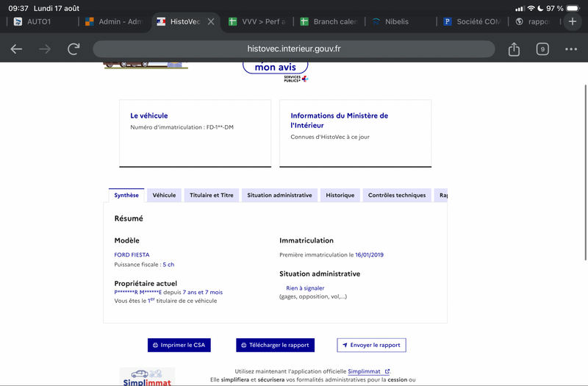Image resolution: width=588 pixels, height=386 pixels.
Task: Click the registration number FD-1**-DM text
Action: click(220, 127)
